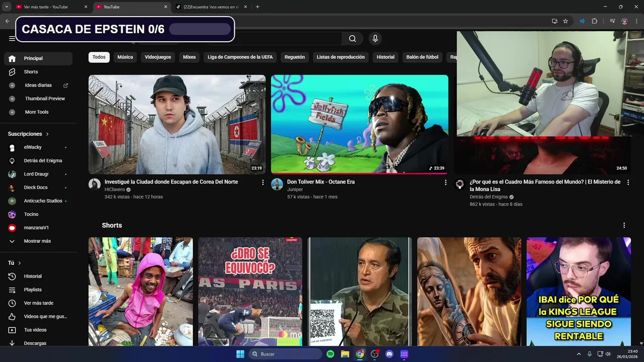
Task: Go back with browser arrow
Action: 7,21
